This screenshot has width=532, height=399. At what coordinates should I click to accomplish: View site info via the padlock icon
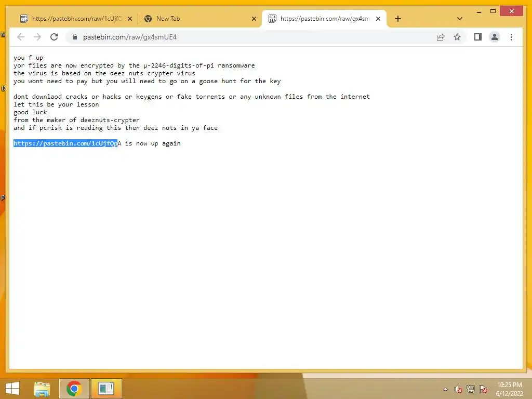(75, 37)
